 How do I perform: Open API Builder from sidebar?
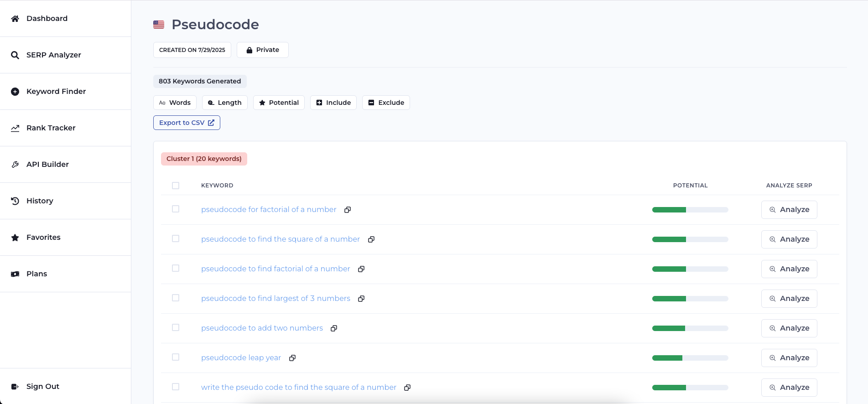point(65,165)
